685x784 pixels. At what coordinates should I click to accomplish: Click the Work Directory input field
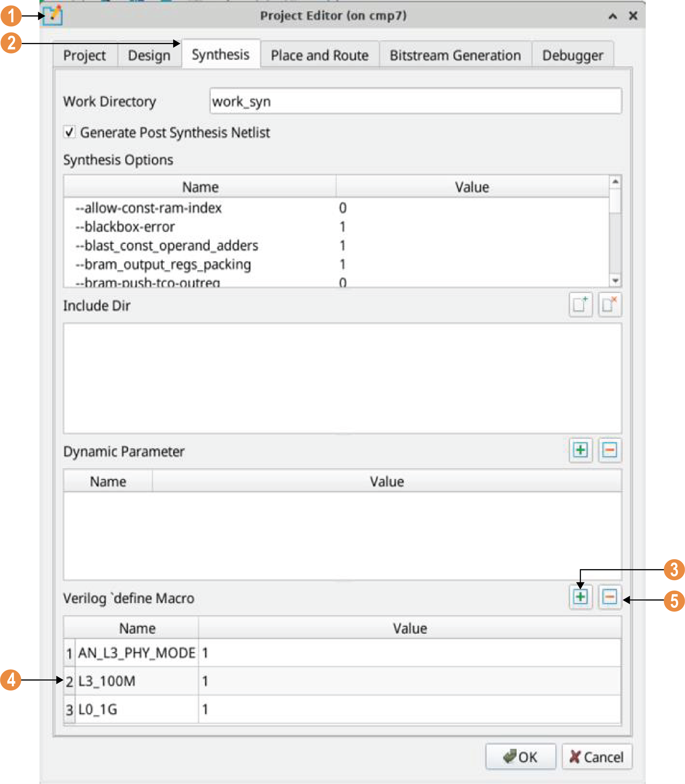[x=415, y=101]
